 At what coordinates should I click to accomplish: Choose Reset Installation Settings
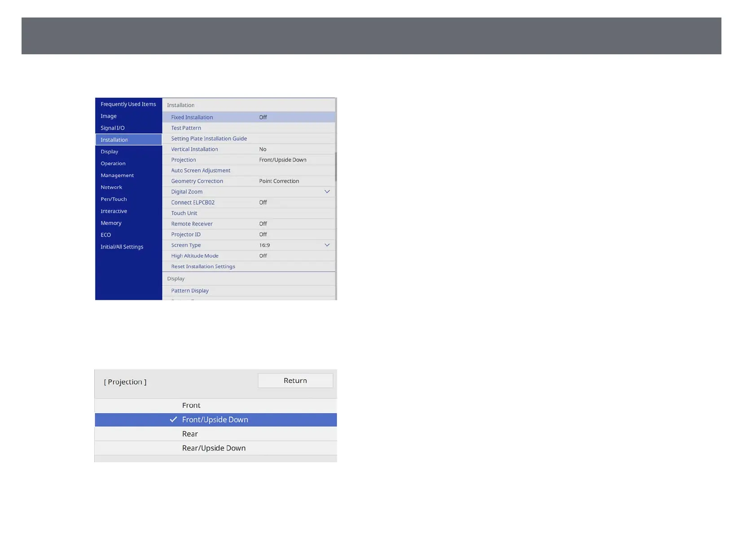pyautogui.click(x=249, y=267)
